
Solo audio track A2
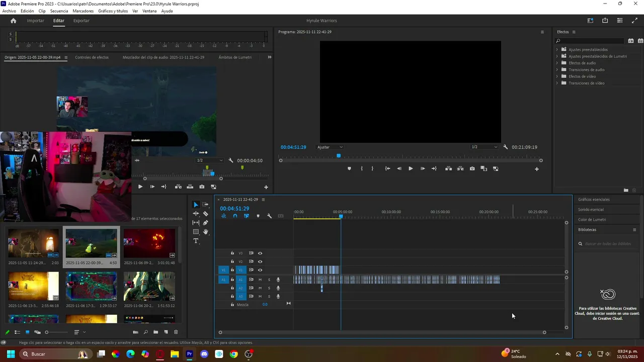(x=269, y=288)
